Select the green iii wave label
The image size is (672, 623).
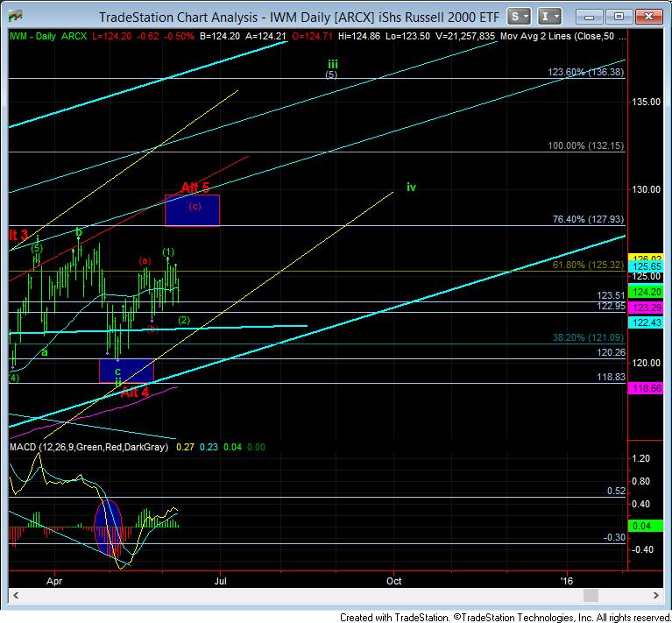tap(333, 65)
